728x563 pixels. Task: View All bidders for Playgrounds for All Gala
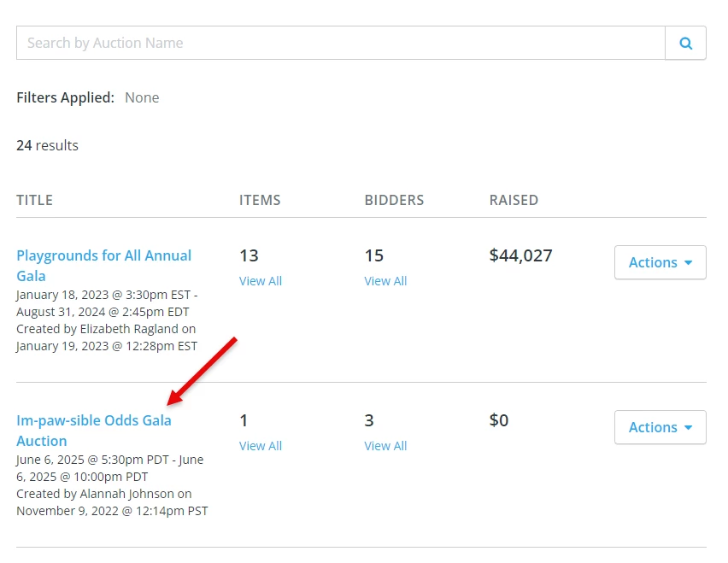coord(385,280)
